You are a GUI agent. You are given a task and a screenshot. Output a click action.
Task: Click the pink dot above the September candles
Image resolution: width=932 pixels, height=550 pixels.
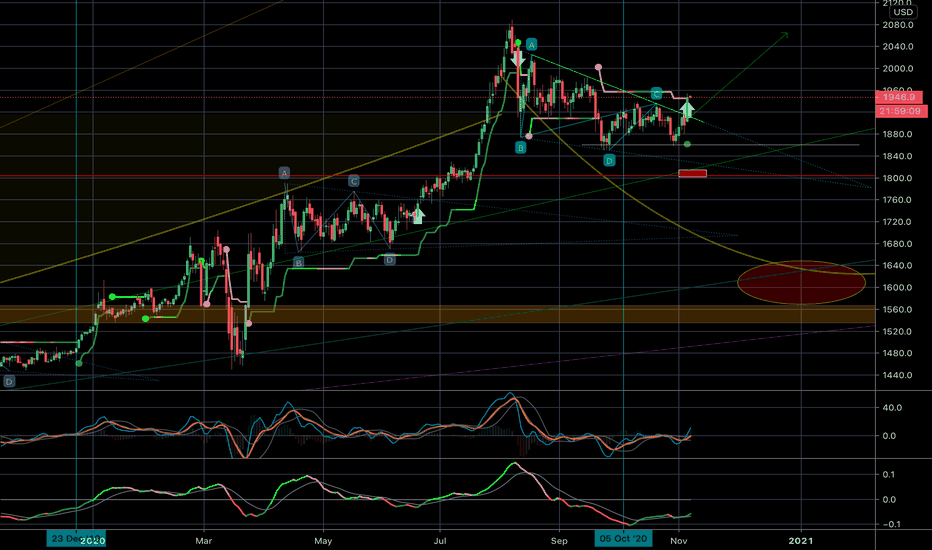[599, 67]
